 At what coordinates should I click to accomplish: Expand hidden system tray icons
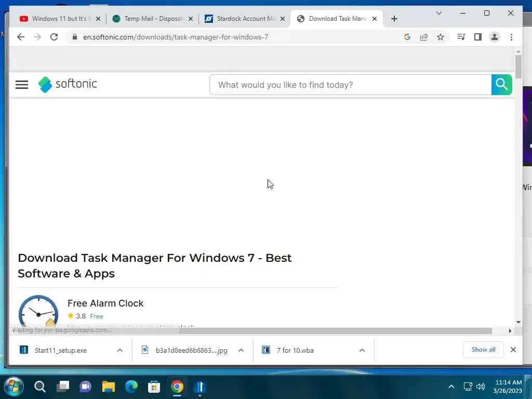click(451, 387)
